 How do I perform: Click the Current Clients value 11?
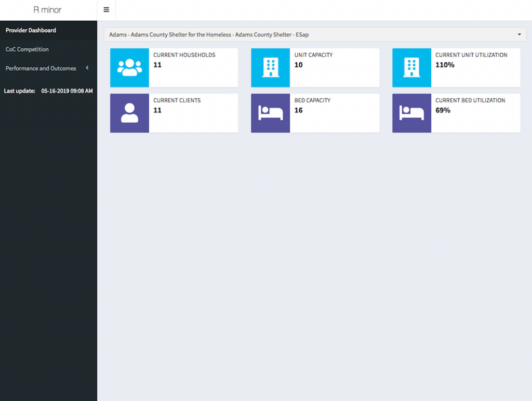pos(157,110)
